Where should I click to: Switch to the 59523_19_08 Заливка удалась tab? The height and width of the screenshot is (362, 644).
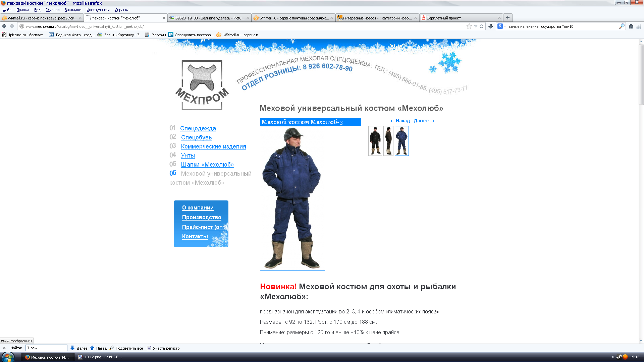click(210, 18)
